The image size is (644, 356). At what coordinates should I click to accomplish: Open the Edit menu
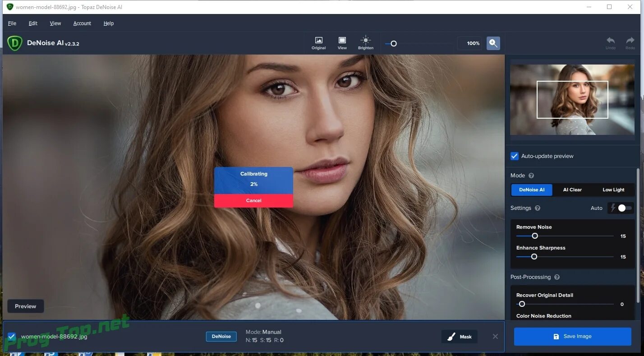point(33,23)
